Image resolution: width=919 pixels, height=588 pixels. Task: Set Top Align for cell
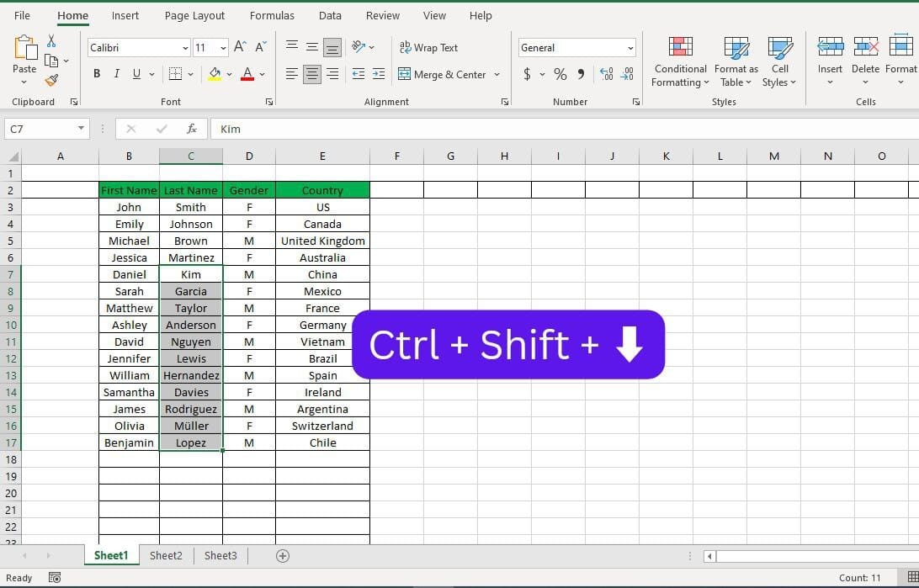pyautogui.click(x=292, y=46)
